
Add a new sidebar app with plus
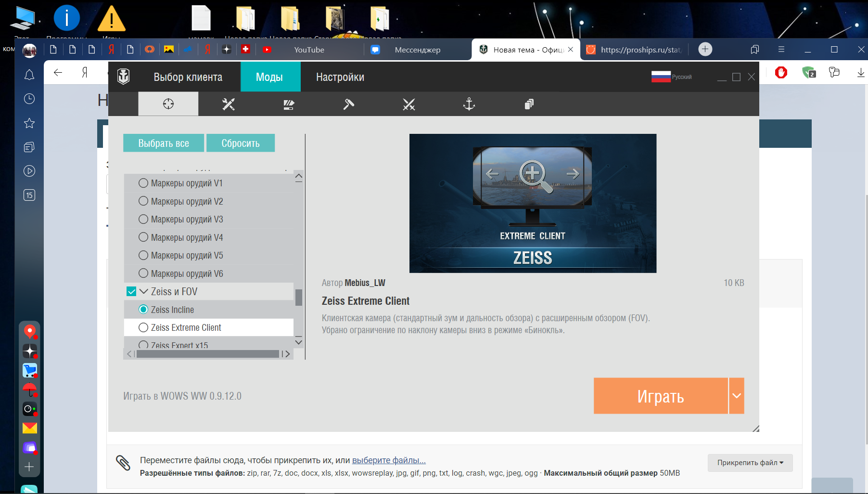pyautogui.click(x=29, y=467)
